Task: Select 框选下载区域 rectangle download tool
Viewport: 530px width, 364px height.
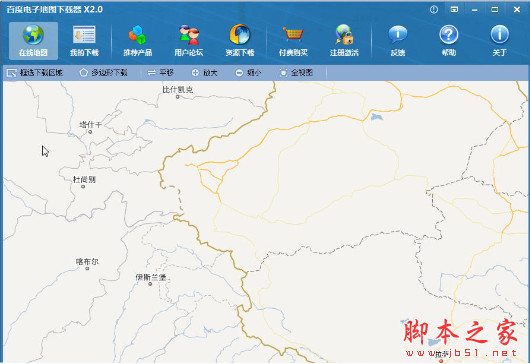Action: pos(35,73)
